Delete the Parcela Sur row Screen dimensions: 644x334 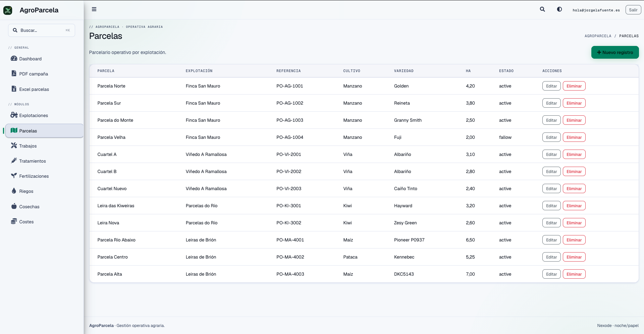pyautogui.click(x=574, y=103)
